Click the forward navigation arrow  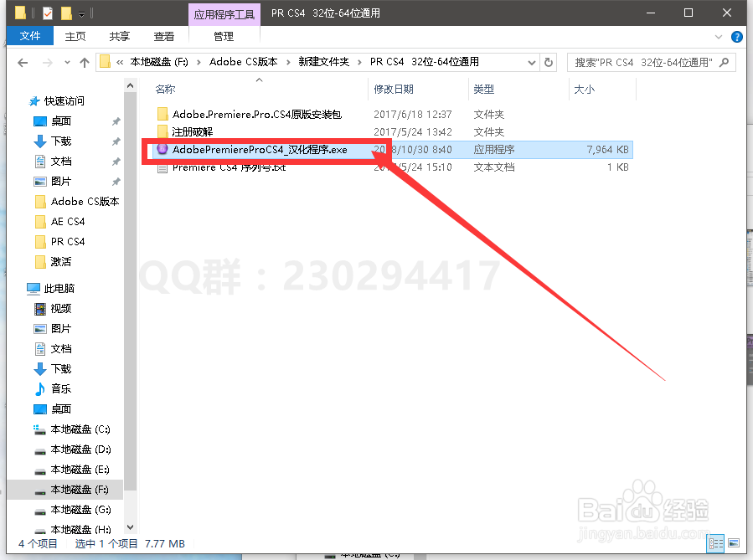pos(48,63)
